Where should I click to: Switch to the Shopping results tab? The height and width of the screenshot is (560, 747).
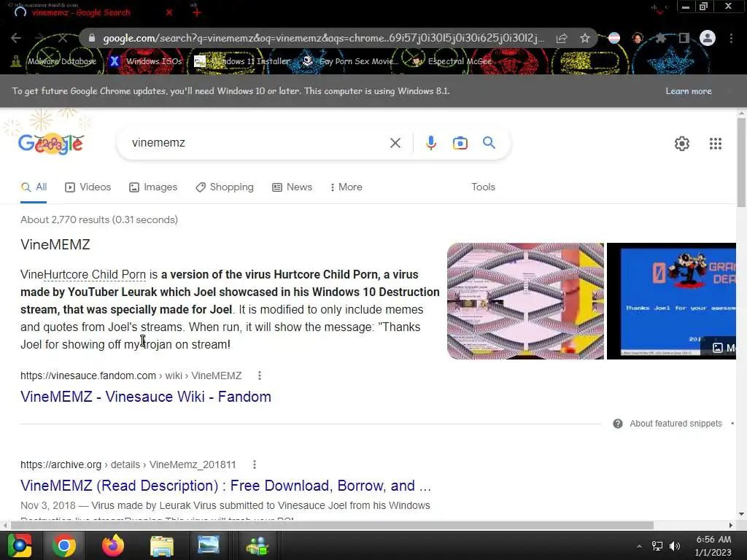[225, 187]
